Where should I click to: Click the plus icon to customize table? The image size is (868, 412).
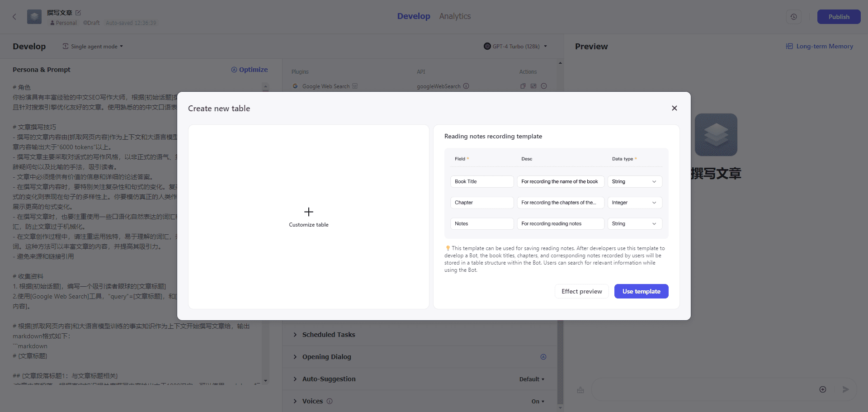[309, 212]
